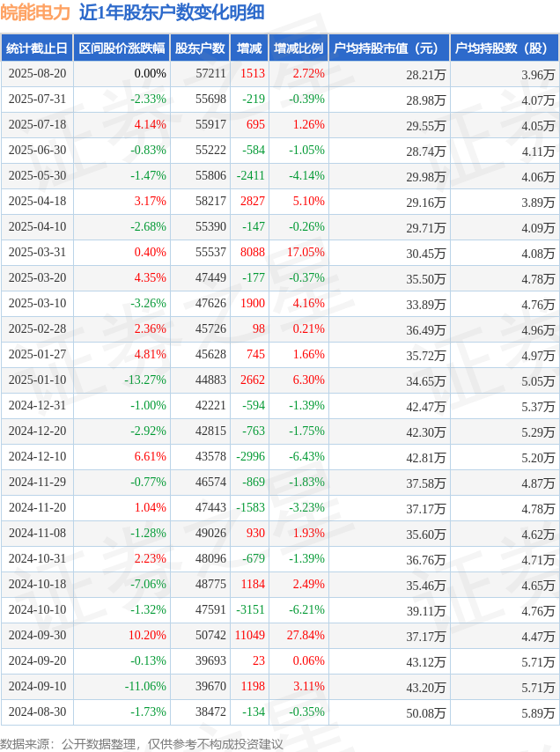
Task: Click the 11049 increase value cell
Action: click(x=250, y=635)
